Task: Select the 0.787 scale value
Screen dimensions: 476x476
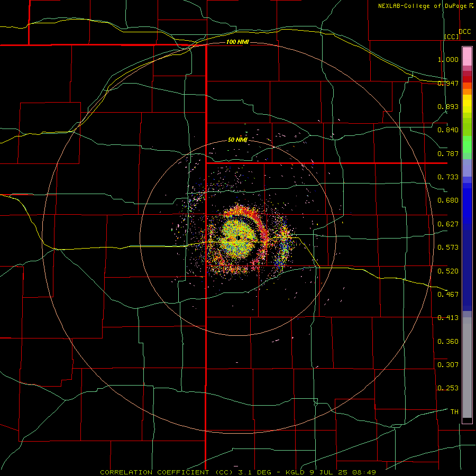Action: click(448, 153)
